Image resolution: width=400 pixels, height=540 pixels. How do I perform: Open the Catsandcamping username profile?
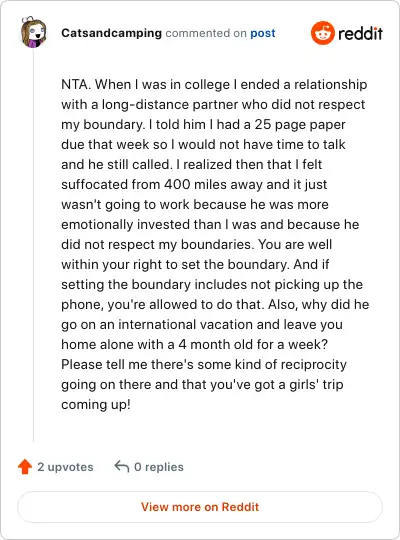111,33
